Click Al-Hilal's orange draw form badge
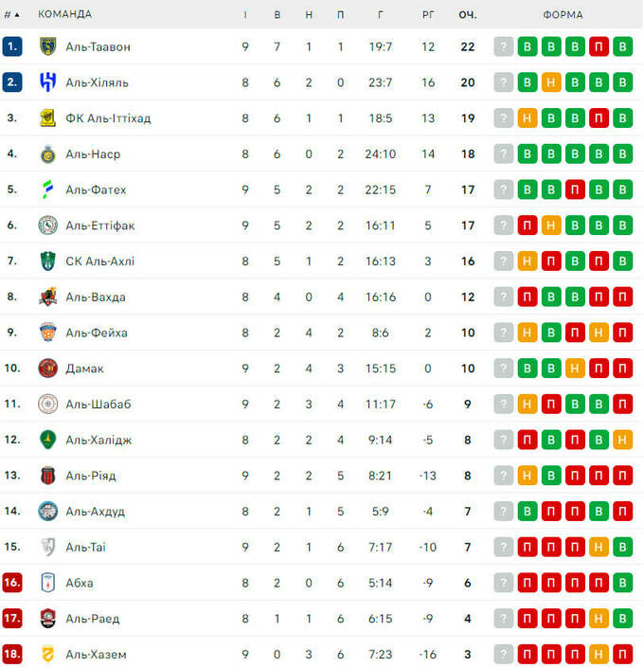644x668 pixels. coord(551,82)
